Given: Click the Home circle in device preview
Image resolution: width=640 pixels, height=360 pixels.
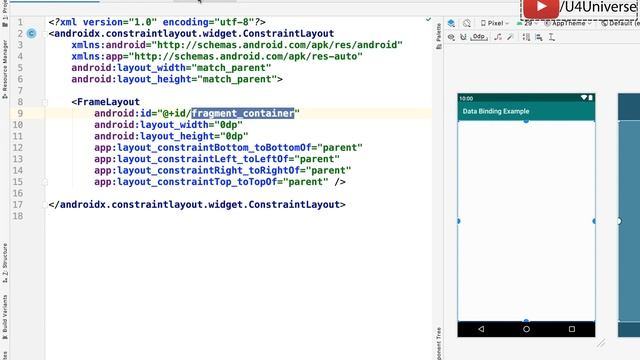Looking at the screenshot, I should 527,329.
